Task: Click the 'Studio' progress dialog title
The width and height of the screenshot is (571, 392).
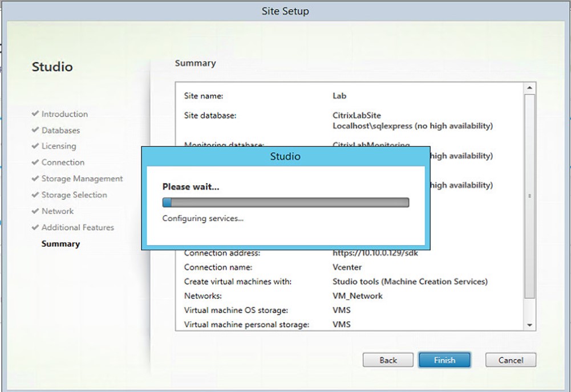Action: tap(285, 156)
